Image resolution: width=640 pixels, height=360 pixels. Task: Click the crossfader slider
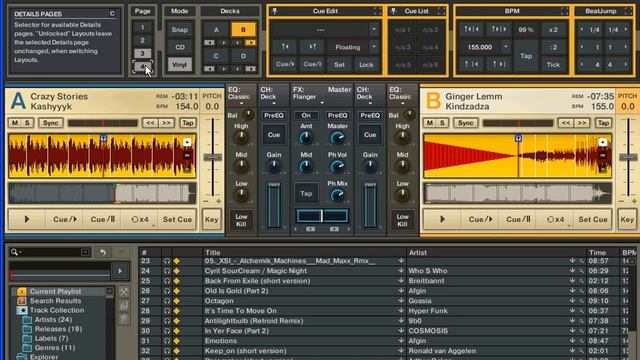tap(322, 216)
